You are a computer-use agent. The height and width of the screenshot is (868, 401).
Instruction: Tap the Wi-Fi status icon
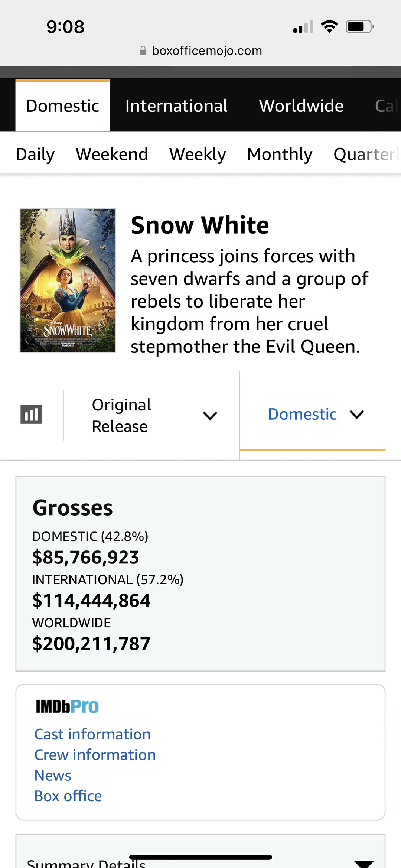click(329, 27)
